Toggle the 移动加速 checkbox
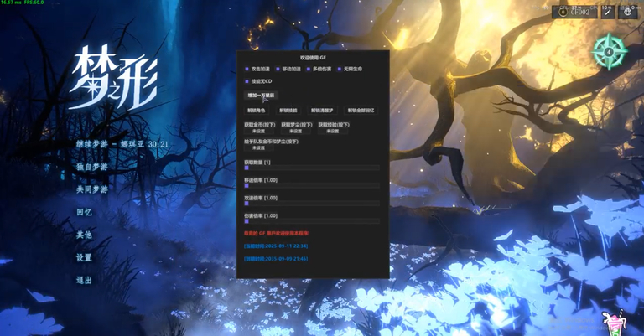Image resolution: width=644 pixels, height=336 pixels. 278,69
